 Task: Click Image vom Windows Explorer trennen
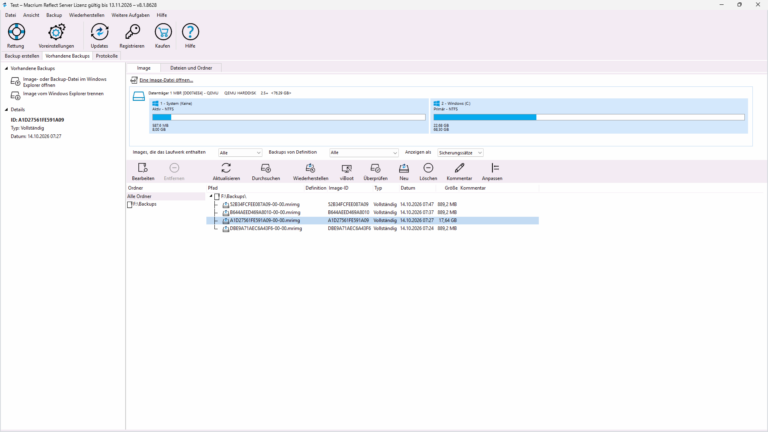63,94
